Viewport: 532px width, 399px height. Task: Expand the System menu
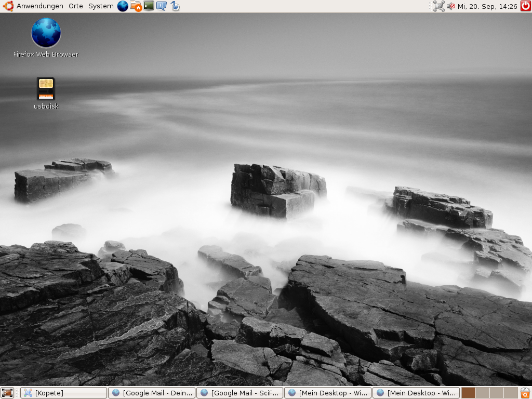click(x=101, y=6)
